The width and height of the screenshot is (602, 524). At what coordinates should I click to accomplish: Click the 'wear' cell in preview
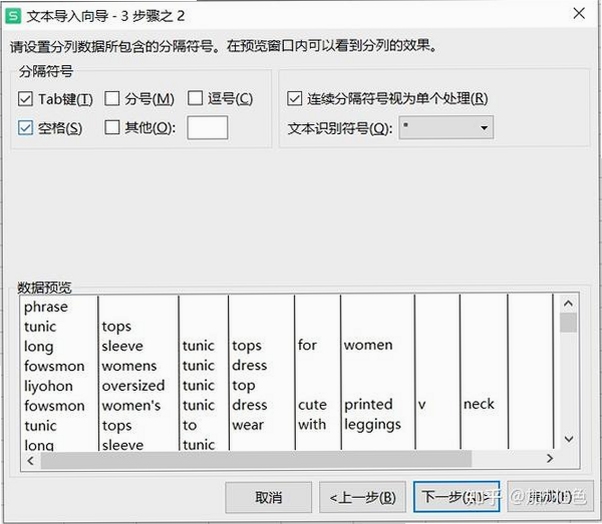pyautogui.click(x=248, y=425)
